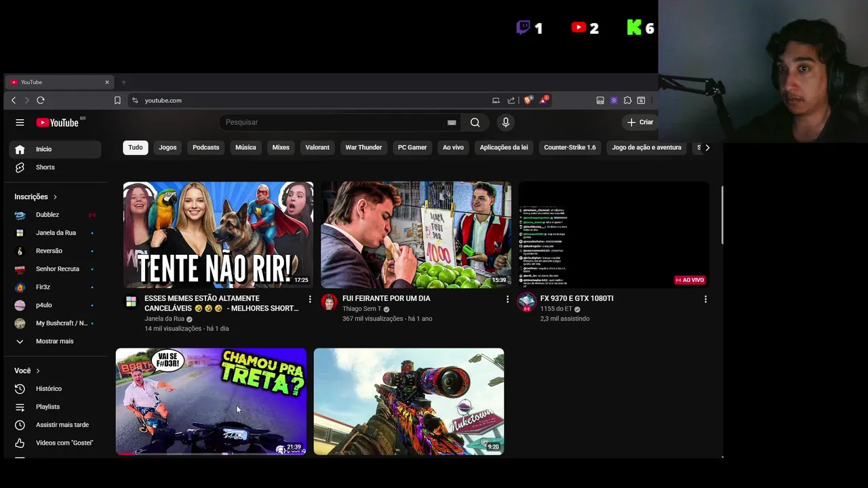Open the My Bushcraft subscription
Image resolution: width=868 pixels, height=488 pixels.
click(55, 323)
